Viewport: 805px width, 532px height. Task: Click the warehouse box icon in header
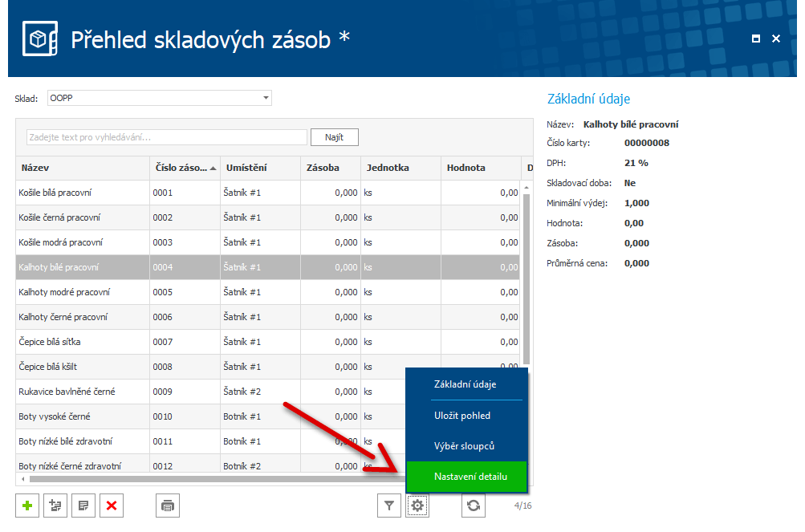point(40,39)
